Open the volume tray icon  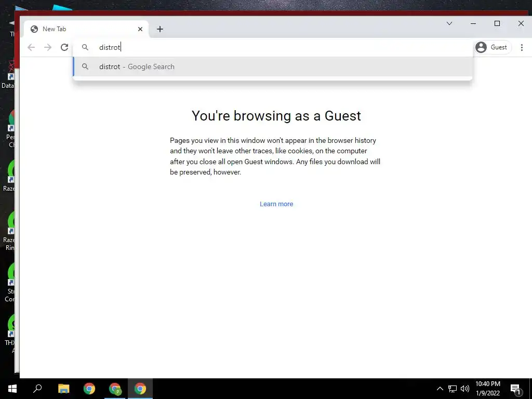point(465,389)
